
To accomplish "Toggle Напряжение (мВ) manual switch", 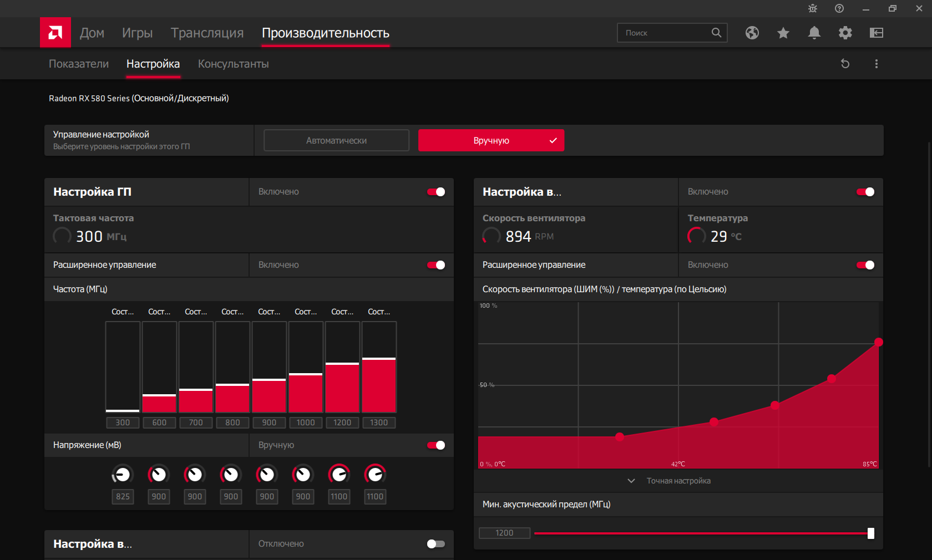I will click(x=436, y=445).
